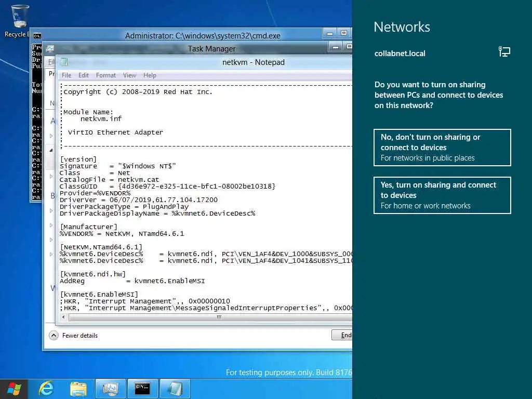Switch to Task Manager taskbar icon
Image resolution: width=532 pixels, height=399 pixels.
tap(111, 389)
